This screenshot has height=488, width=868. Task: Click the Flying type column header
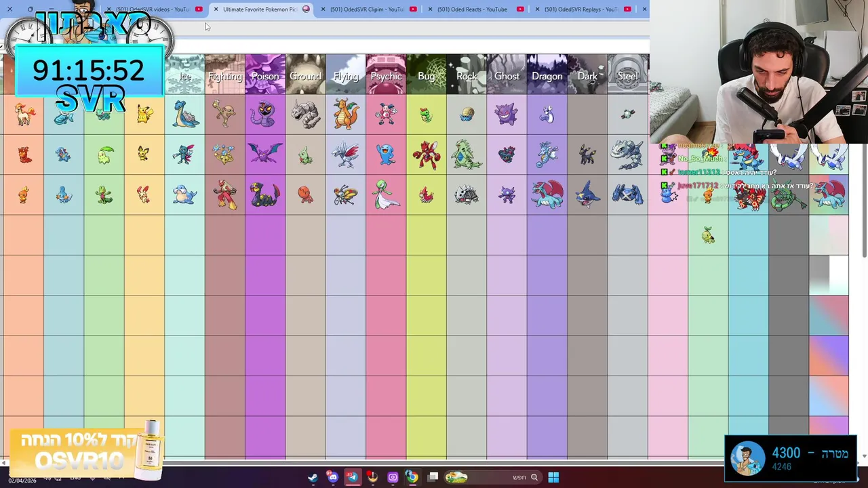click(346, 74)
